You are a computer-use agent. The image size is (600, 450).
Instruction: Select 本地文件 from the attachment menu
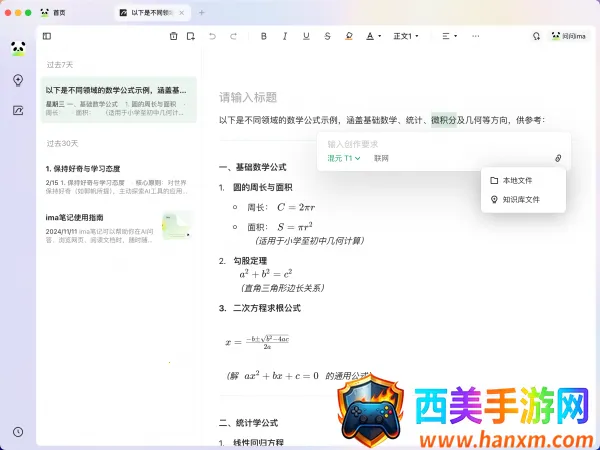click(516, 180)
